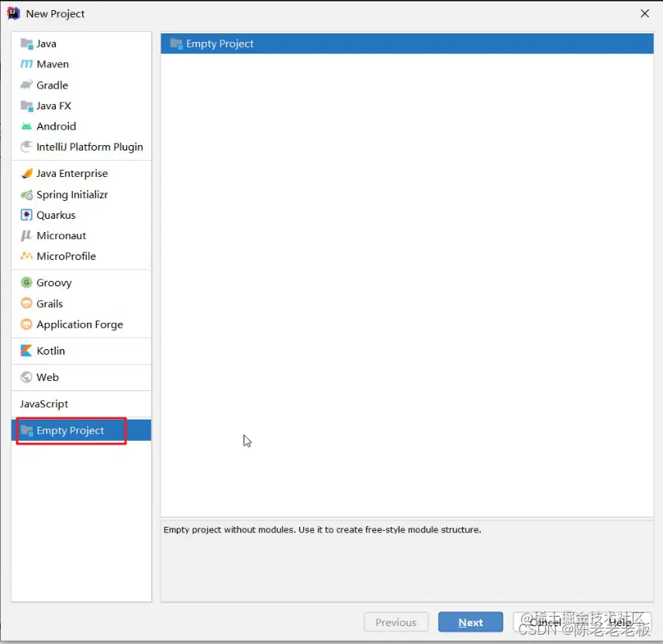Image resolution: width=663 pixels, height=644 pixels.
Task: Click the Web globe icon
Action: pyautogui.click(x=26, y=377)
